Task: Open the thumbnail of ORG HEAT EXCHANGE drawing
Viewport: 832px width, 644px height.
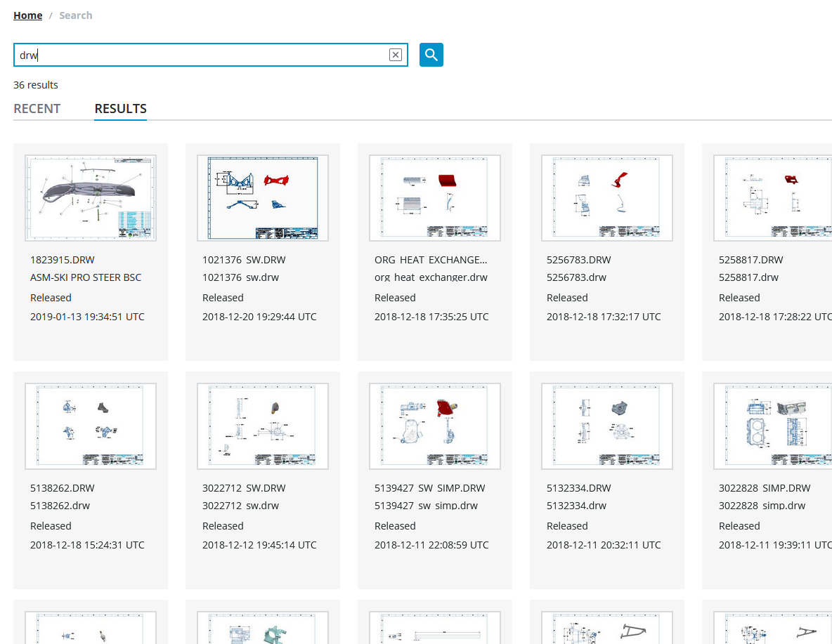Action: click(x=434, y=197)
